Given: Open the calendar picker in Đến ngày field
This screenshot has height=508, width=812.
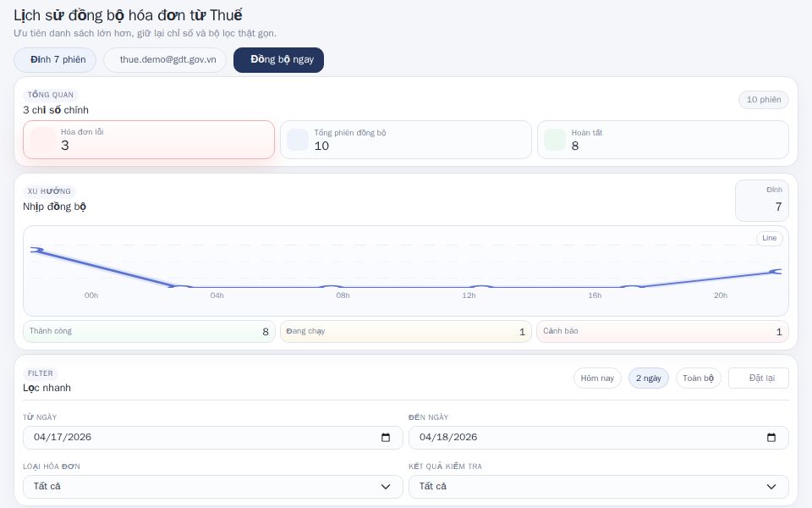Looking at the screenshot, I should coord(771,438).
